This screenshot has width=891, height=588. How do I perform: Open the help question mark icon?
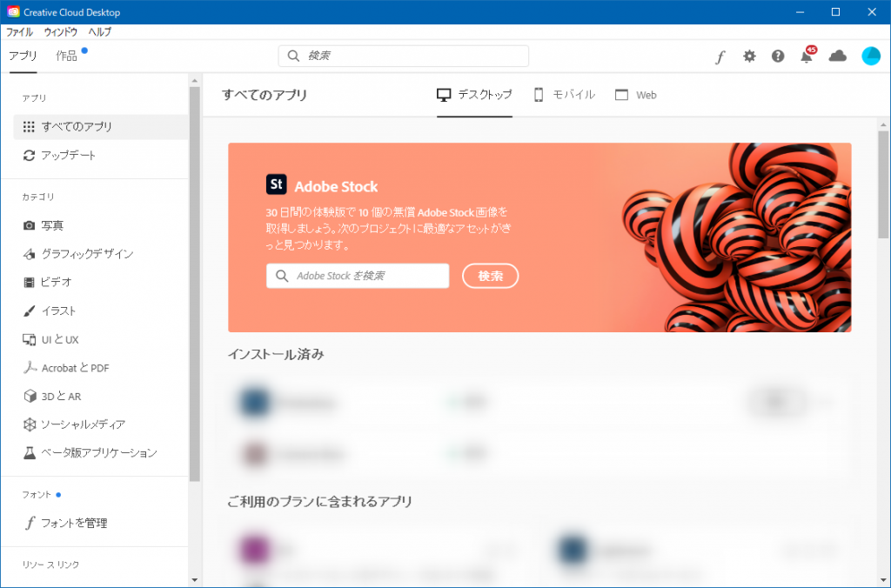pos(778,56)
